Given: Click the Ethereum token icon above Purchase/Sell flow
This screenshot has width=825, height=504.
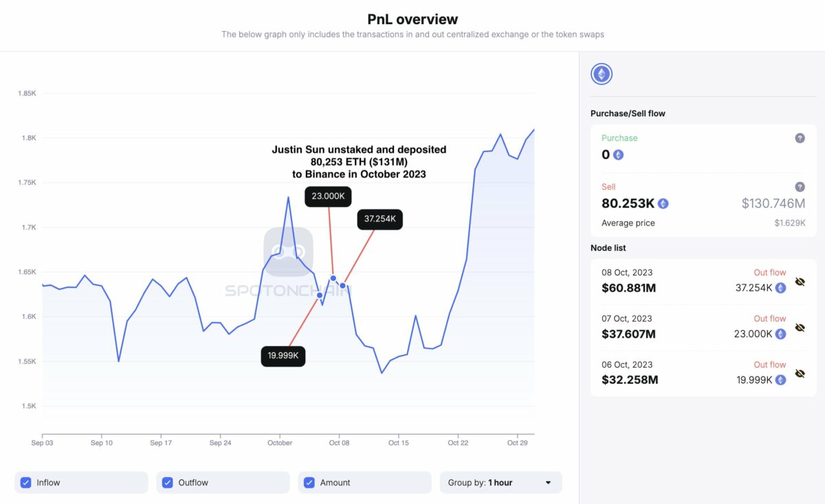Looking at the screenshot, I should (x=602, y=74).
